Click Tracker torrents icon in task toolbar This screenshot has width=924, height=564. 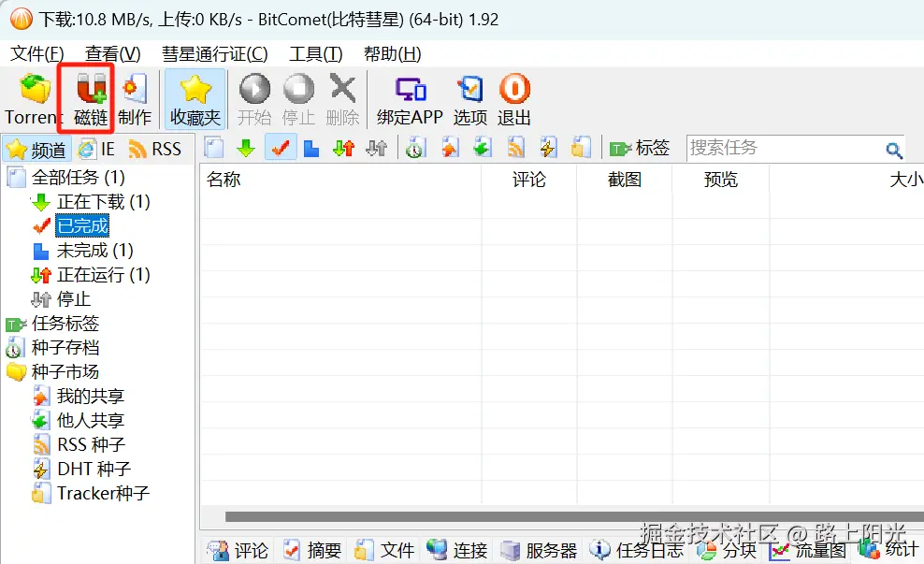[581, 148]
